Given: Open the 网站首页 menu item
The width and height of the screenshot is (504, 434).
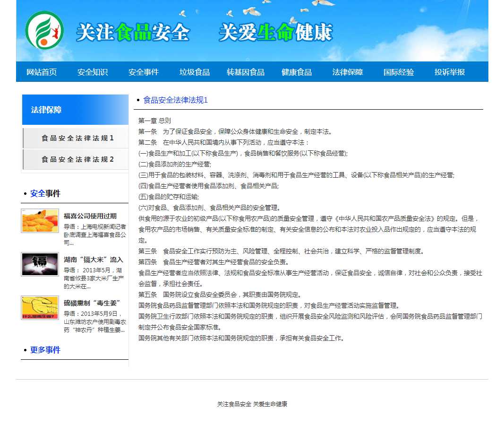Looking at the screenshot, I should (x=42, y=72).
